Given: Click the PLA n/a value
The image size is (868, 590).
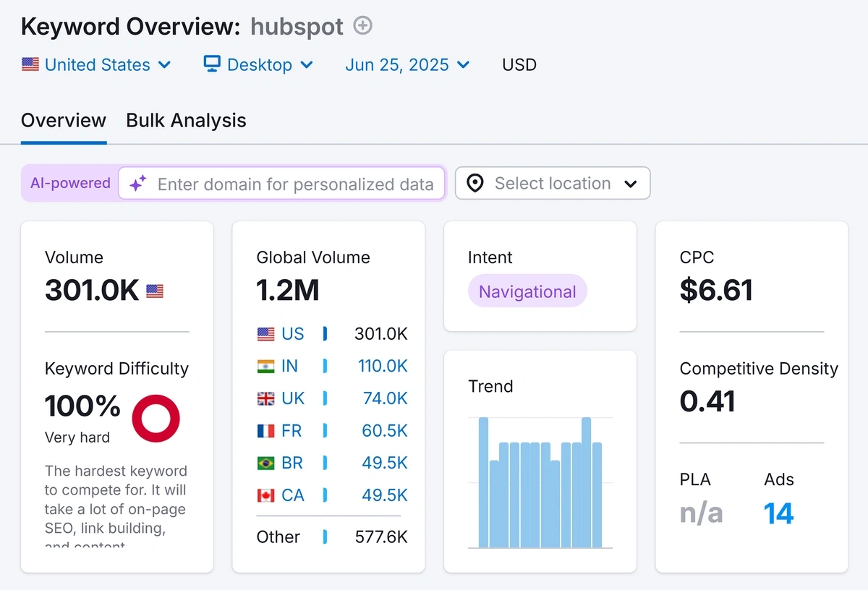Looking at the screenshot, I should (x=701, y=513).
